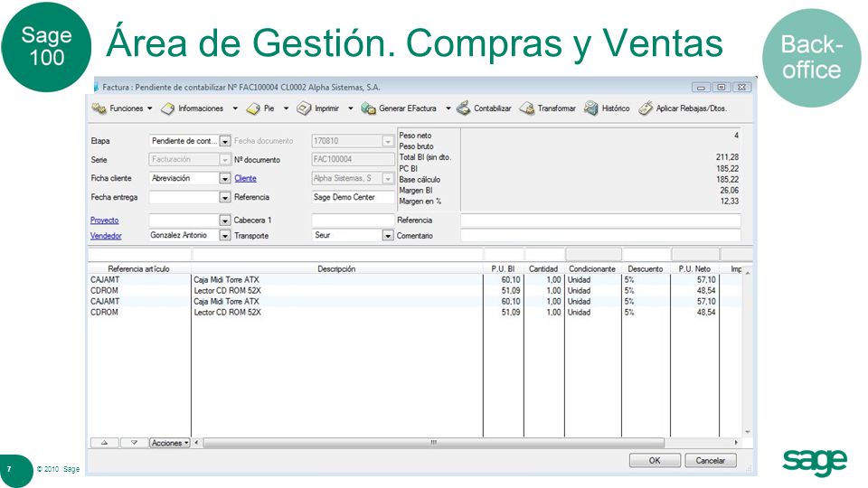Click the Total BI value 211,28
Viewport: 868px width, 488px height.
click(x=727, y=157)
